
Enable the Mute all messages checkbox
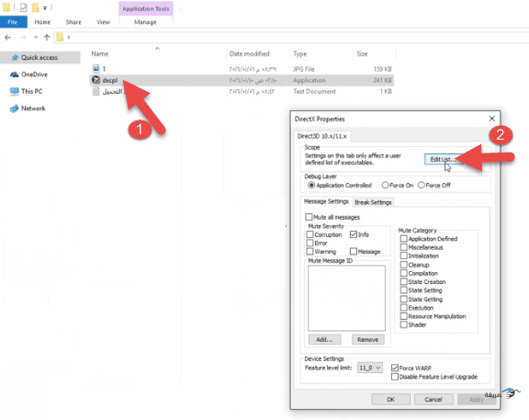309,217
